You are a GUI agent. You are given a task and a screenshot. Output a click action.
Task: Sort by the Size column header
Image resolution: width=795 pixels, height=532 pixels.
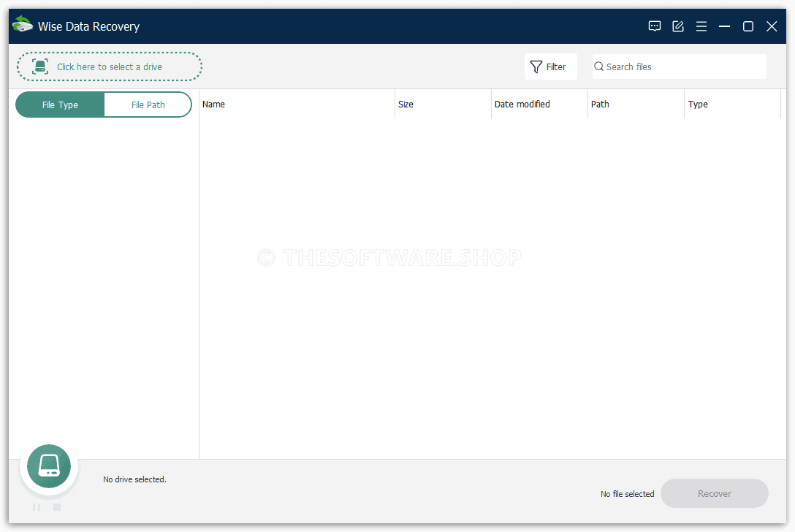[443, 104]
